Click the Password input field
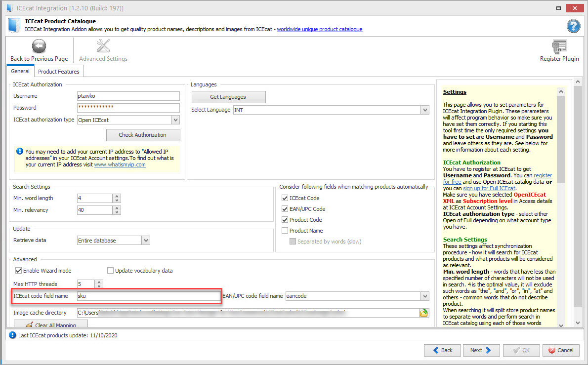The image size is (588, 365). 128,108
